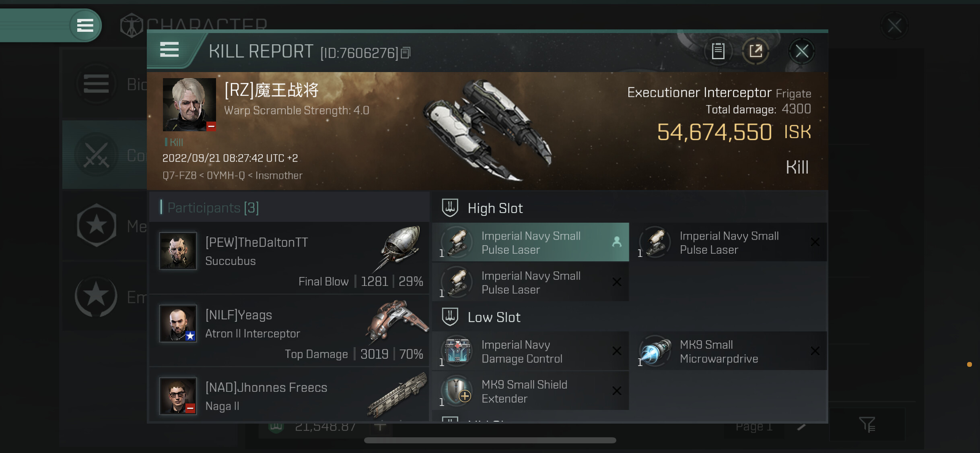Screen dimensions: 980x453
Task: Copy the kill report ID
Action: point(406,53)
